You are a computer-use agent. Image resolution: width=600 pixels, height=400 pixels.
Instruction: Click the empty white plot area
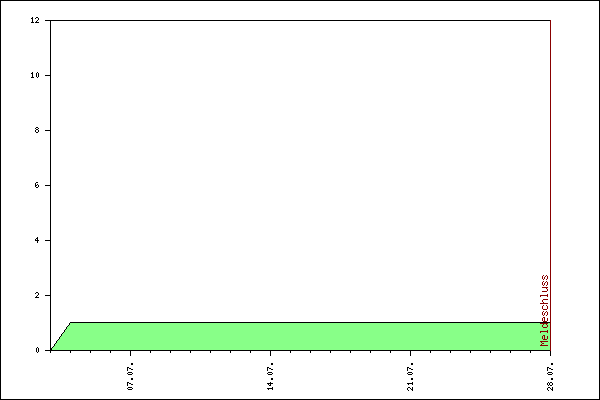(300, 170)
